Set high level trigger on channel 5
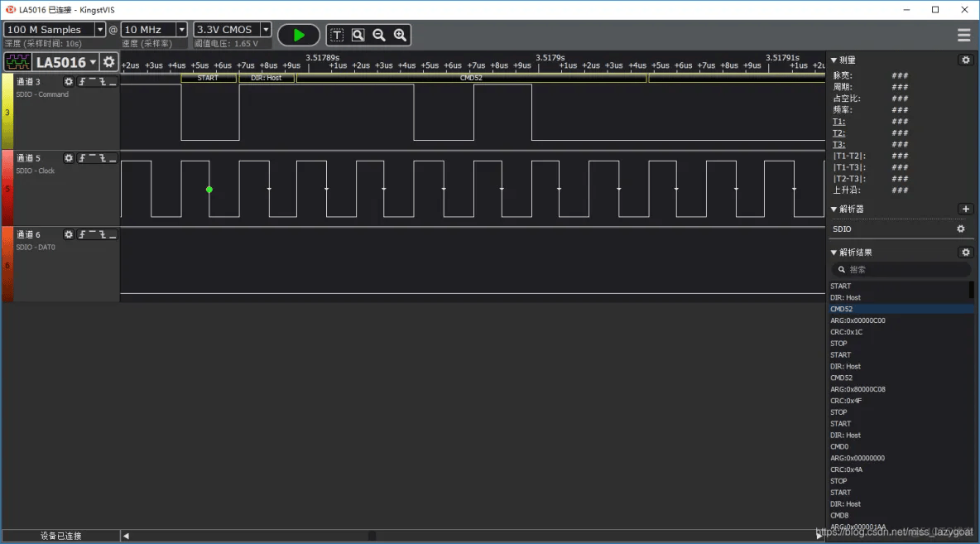The width and height of the screenshot is (980, 544). (x=93, y=158)
